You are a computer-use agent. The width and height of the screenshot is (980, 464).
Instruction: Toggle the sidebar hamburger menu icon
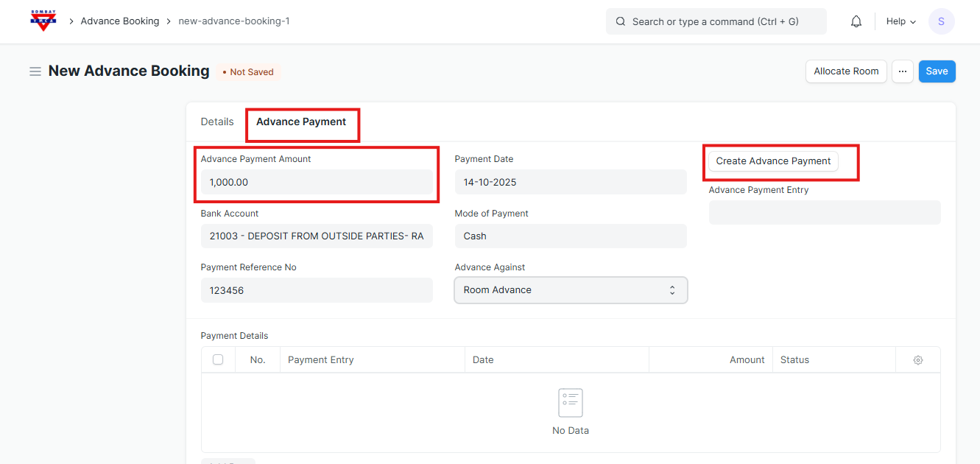coord(35,71)
